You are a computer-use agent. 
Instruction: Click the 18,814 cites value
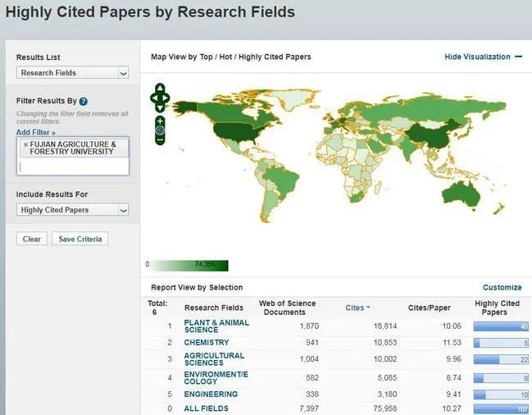click(x=385, y=326)
